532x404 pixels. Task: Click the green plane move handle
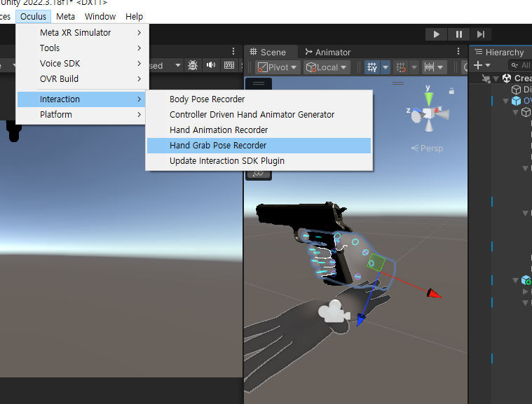pyautogui.click(x=376, y=263)
